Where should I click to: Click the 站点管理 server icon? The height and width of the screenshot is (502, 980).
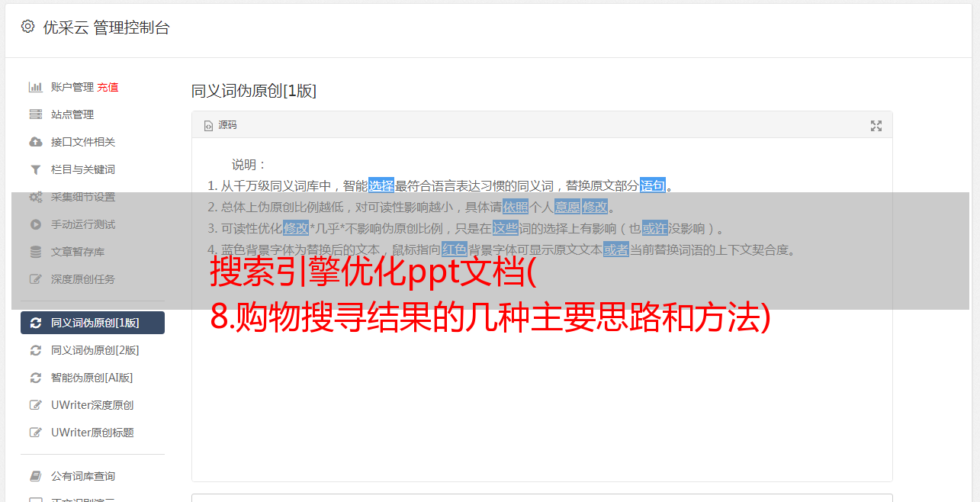click(x=35, y=114)
